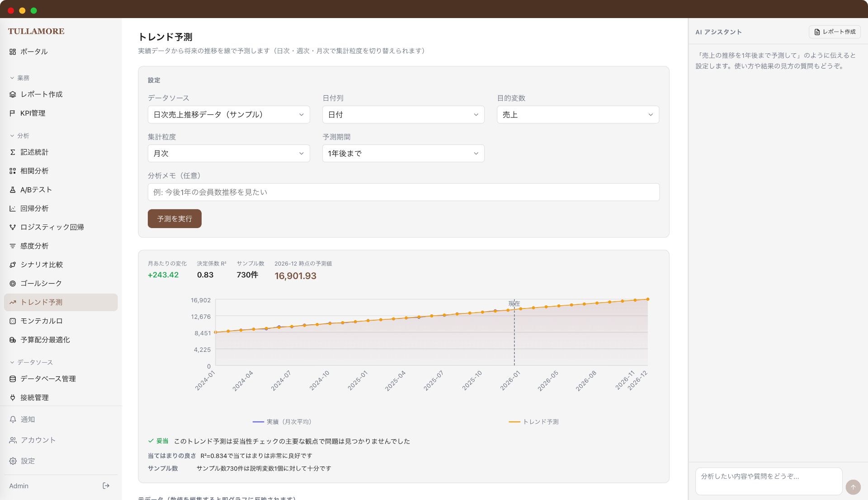Send message with the arrow-up button
This screenshot has height=500, width=868.
[853, 487]
